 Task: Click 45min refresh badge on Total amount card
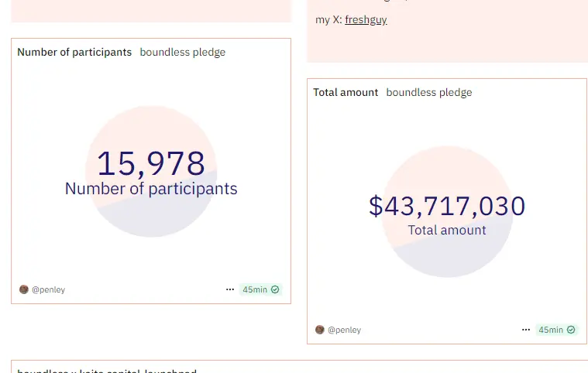pyautogui.click(x=556, y=330)
